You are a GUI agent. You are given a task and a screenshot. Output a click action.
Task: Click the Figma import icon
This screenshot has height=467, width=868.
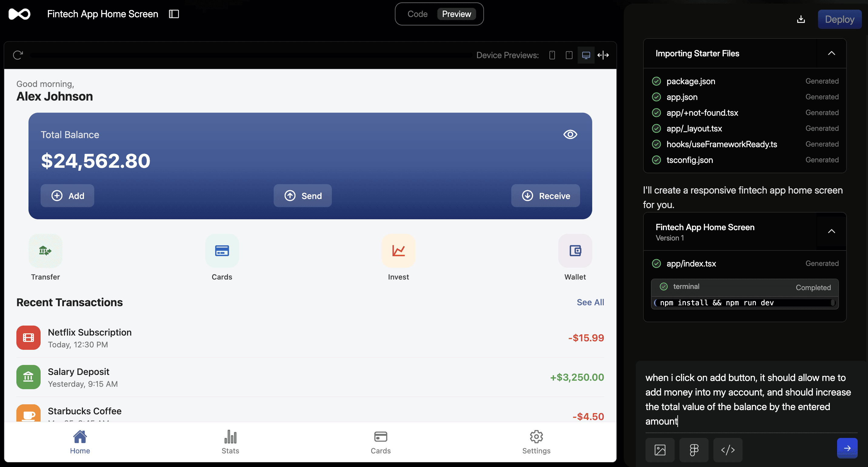(x=694, y=450)
